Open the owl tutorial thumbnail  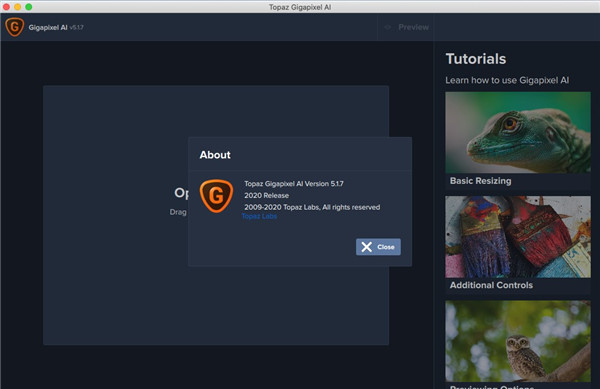[x=518, y=341]
